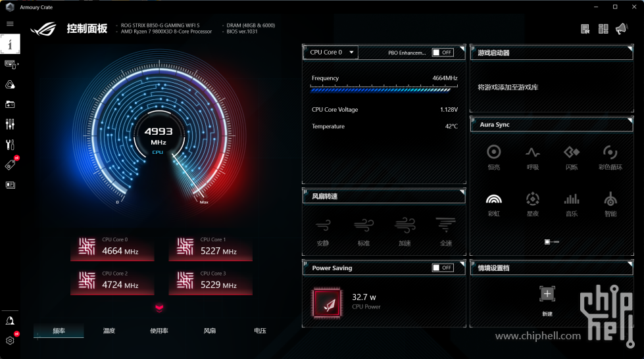The width and height of the screenshot is (644, 359).
Task: Open the Game Library icon in sidebar
Action: pos(10,105)
